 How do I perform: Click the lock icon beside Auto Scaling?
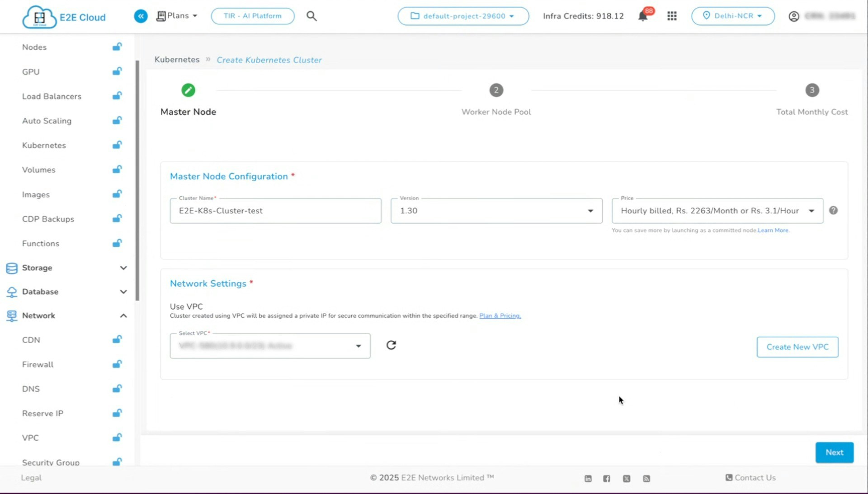[x=117, y=120]
